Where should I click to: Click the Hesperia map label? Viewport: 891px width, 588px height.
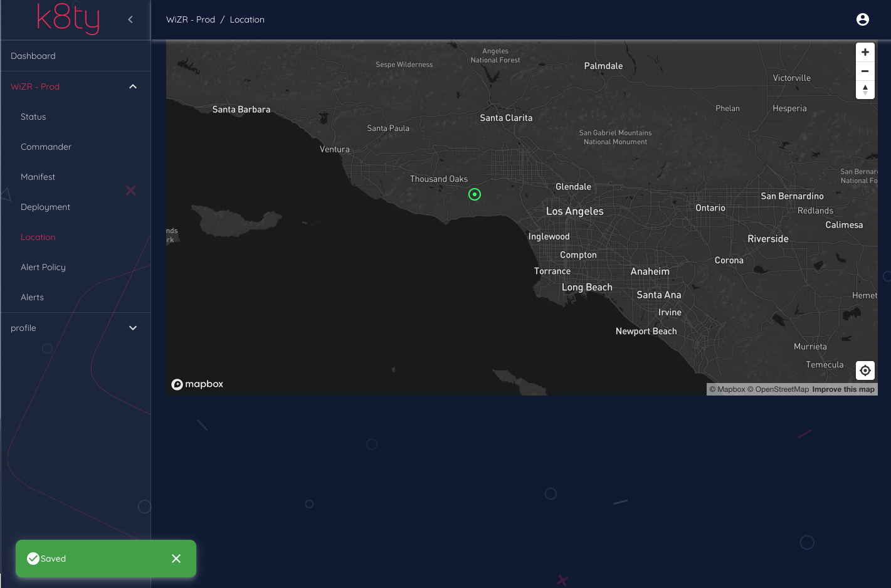click(x=790, y=108)
